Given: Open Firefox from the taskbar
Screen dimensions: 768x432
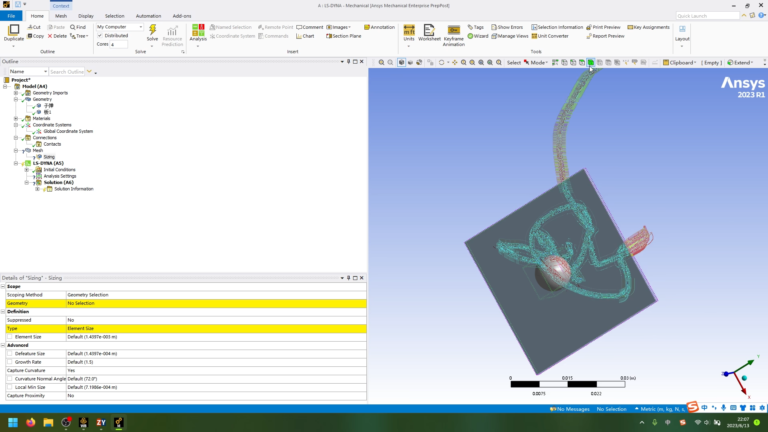Looking at the screenshot, I should click(x=30, y=422).
